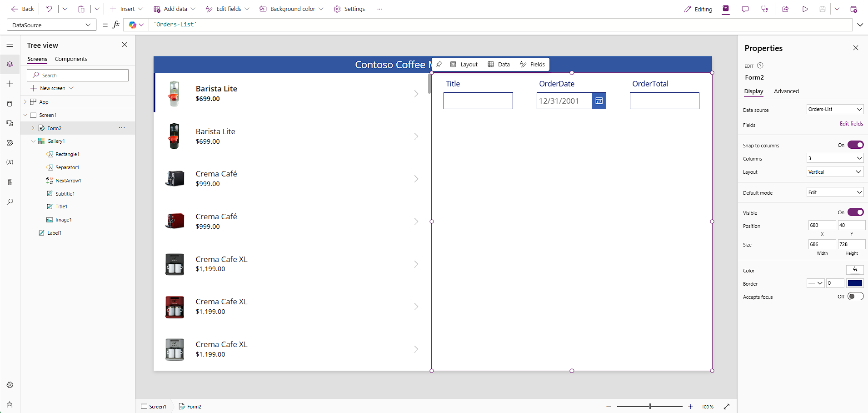This screenshot has width=868, height=413.
Task: Open the Color fill picker
Action: (x=855, y=270)
